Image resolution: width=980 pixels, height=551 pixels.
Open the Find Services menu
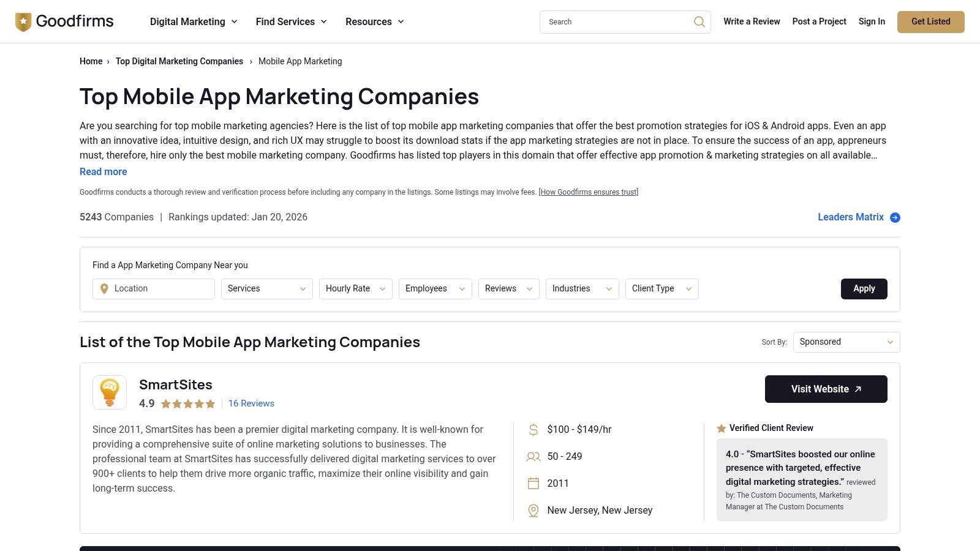tap(291, 22)
